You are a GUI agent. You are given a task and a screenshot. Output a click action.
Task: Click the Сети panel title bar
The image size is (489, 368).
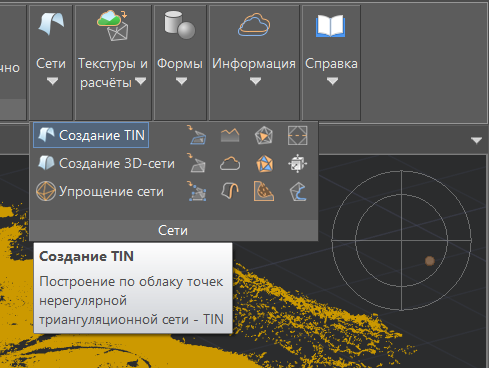tap(173, 230)
